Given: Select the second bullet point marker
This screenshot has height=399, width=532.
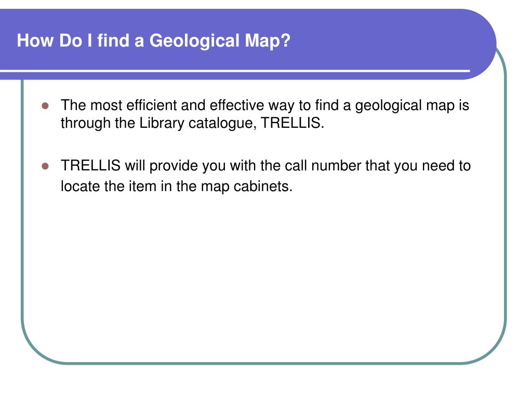Looking at the screenshot, I should [x=45, y=166].
